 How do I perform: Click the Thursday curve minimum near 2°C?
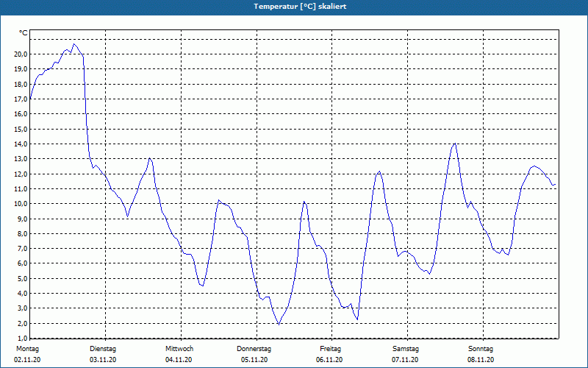coord(279,324)
